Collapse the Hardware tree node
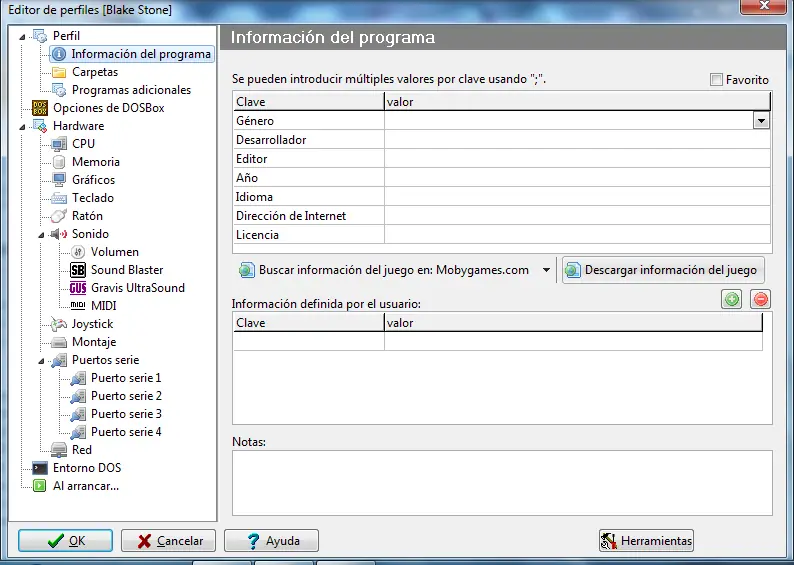 22,127
